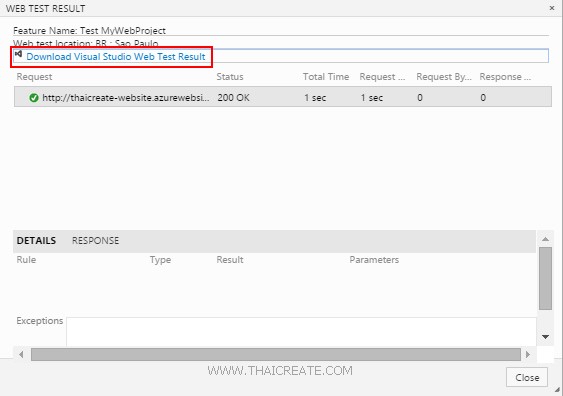Click the Request By... column header
This screenshot has height=396, width=563.
pos(444,77)
